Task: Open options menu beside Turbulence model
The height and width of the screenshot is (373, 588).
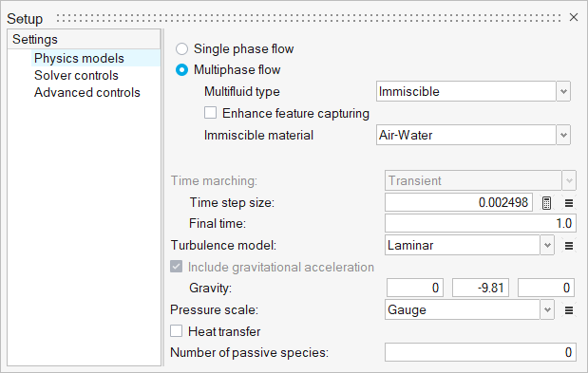Action: tap(569, 246)
